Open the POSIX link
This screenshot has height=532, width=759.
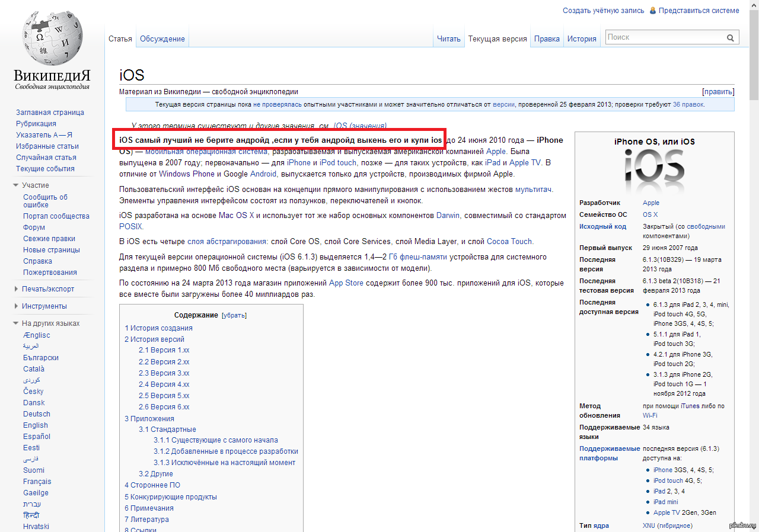click(x=130, y=226)
